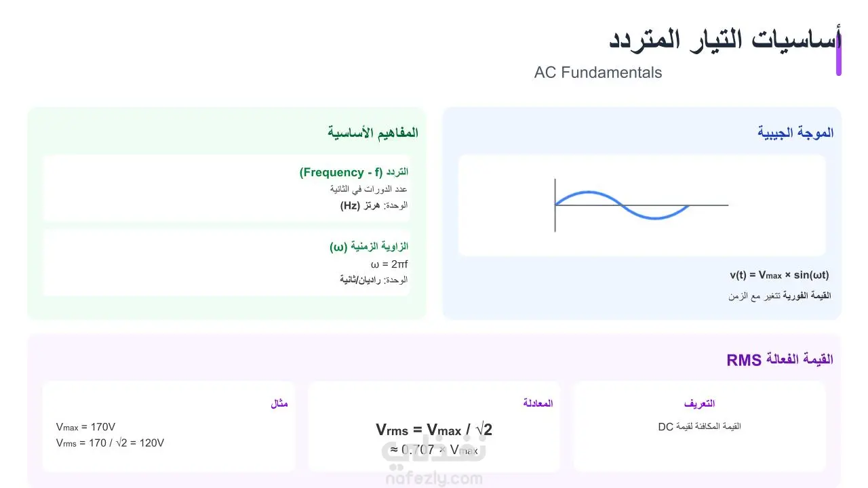Click the Vmax = 170V example line
Image resolution: width=868 pixels, height=488 pixels.
coord(86,427)
